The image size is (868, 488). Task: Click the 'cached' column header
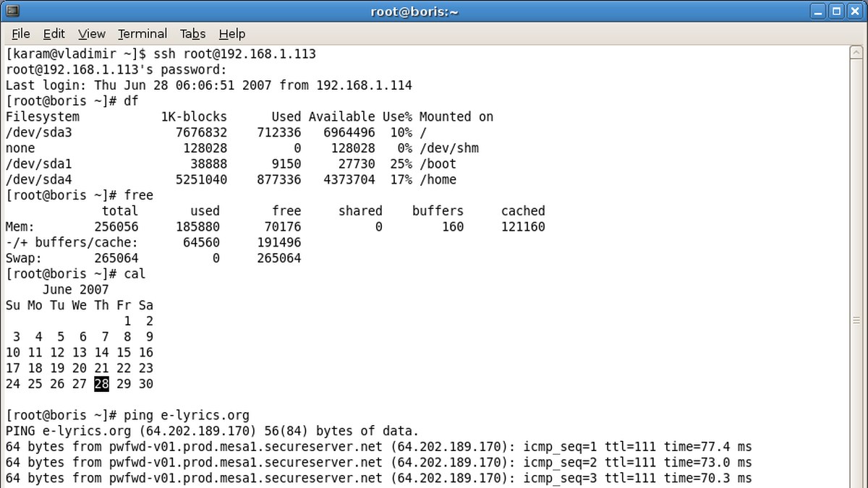click(523, 211)
